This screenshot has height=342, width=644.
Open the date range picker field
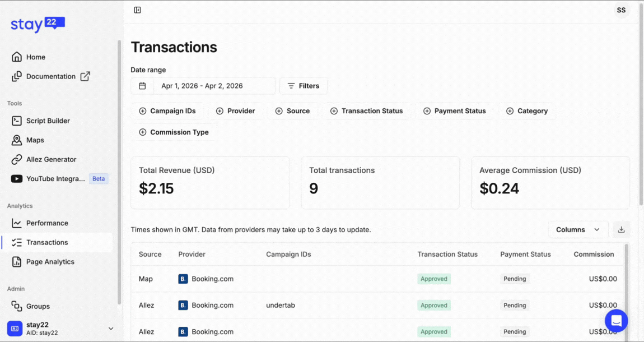click(214, 86)
